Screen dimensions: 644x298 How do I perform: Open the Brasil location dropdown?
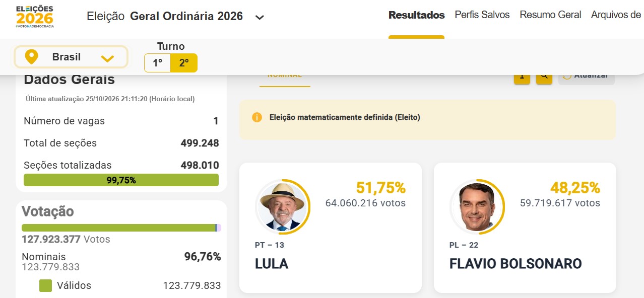pyautogui.click(x=71, y=57)
